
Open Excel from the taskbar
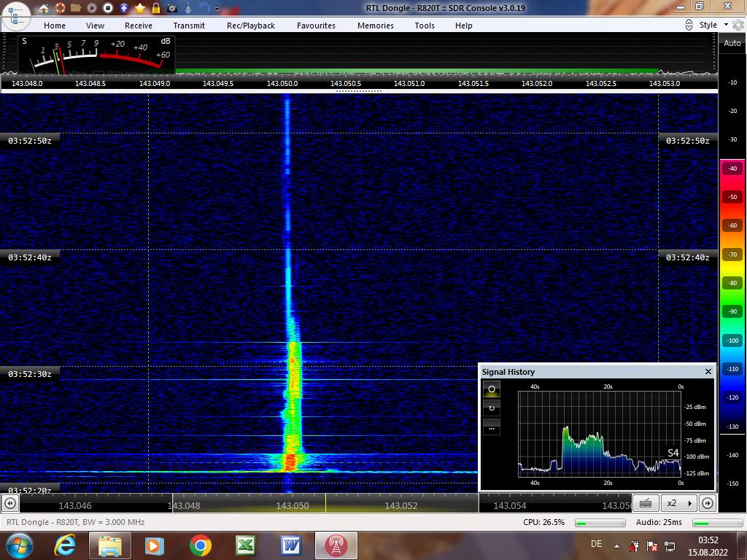[246, 545]
